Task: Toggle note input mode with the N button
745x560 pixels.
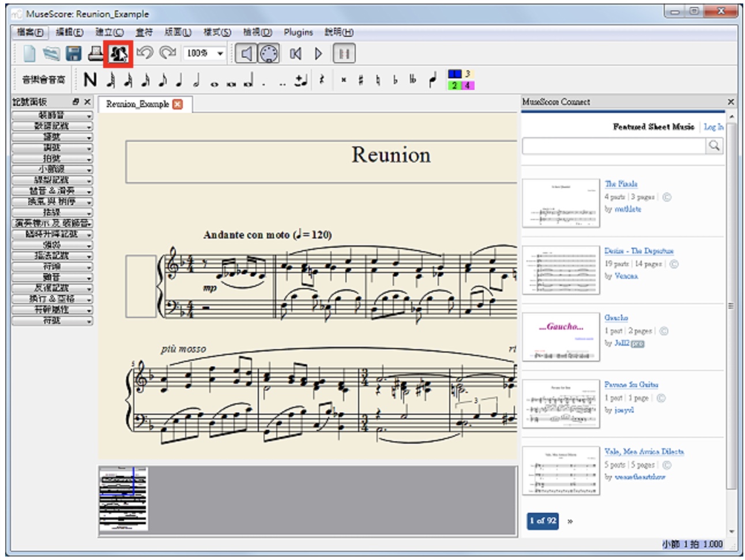Action: click(x=90, y=80)
